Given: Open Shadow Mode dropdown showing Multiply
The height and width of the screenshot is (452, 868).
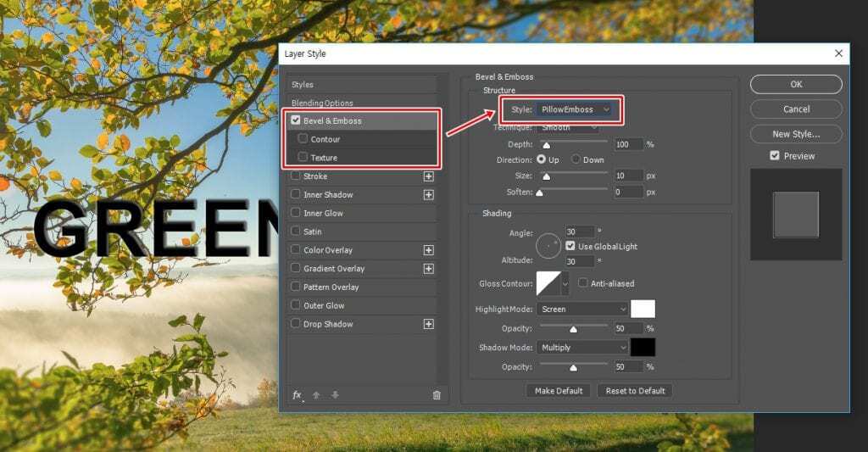Looking at the screenshot, I should pos(582,348).
